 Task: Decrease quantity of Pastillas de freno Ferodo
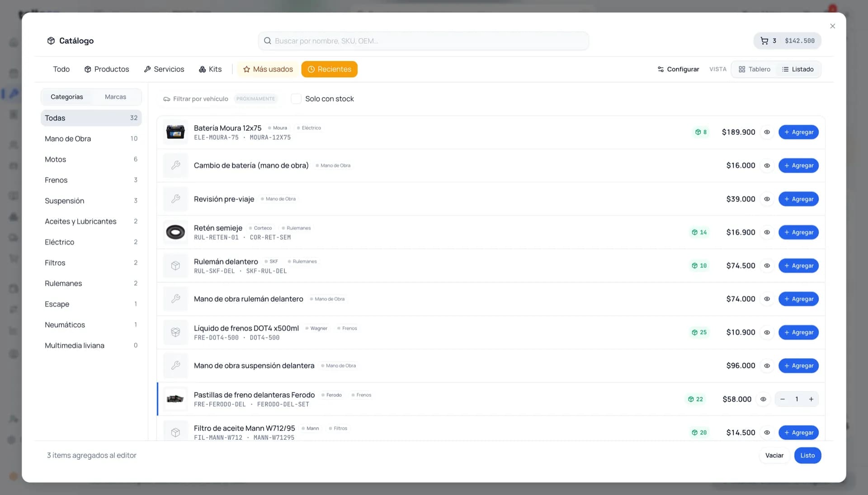[x=783, y=399]
